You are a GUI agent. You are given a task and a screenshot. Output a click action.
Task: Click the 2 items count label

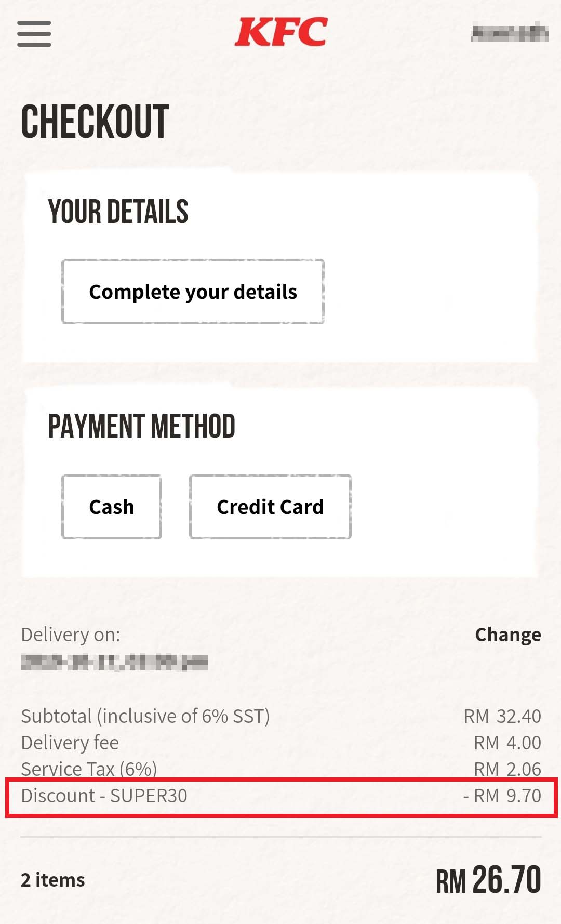point(53,880)
